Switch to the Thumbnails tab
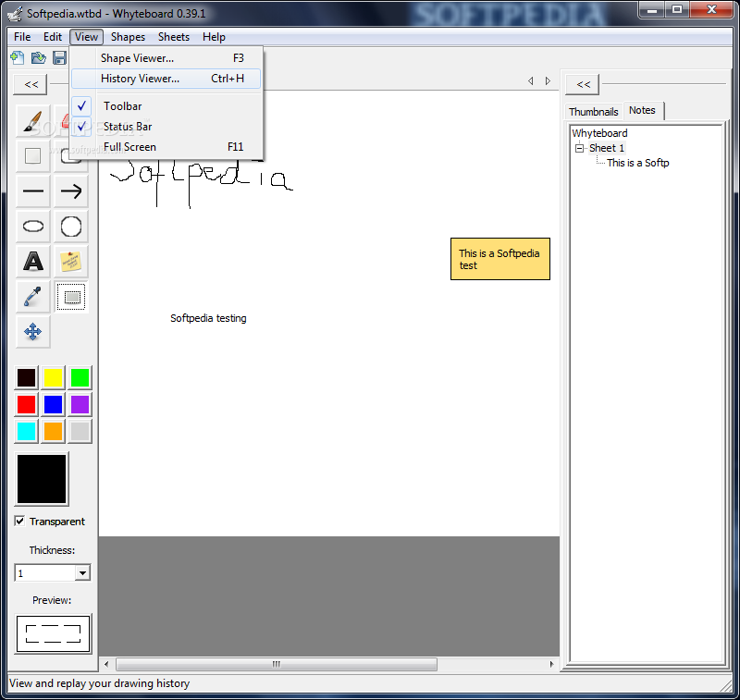The height and width of the screenshot is (700, 740). click(593, 112)
